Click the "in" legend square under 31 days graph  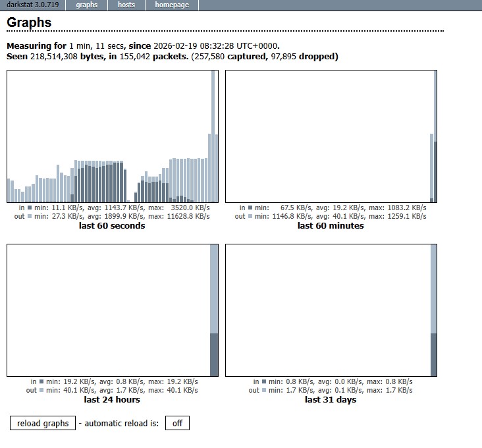click(x=264, y=381)
